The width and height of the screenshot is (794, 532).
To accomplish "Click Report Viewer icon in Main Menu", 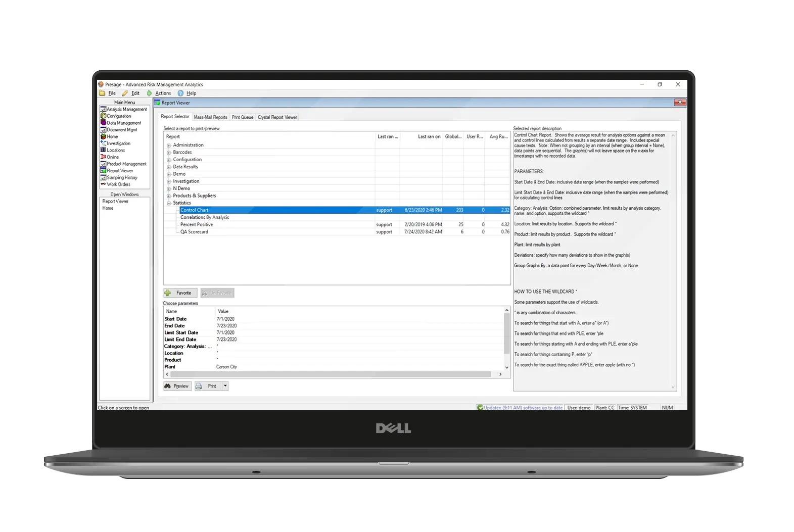I will (103, 171).
